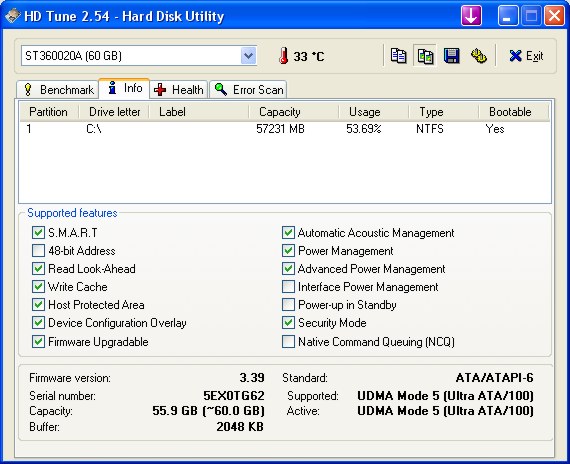Open the drive selection dropdown arrow
570x464 pixels.
(249, 56)
